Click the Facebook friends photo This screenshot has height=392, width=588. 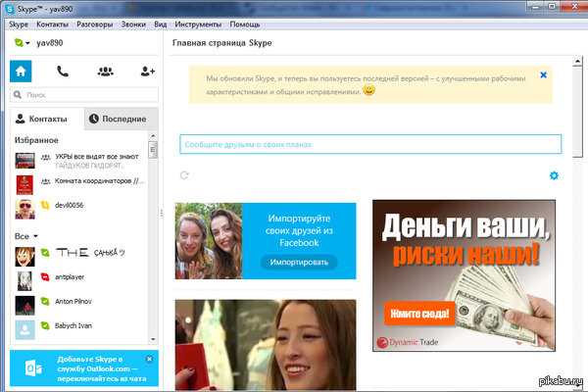tap(209, 241)
